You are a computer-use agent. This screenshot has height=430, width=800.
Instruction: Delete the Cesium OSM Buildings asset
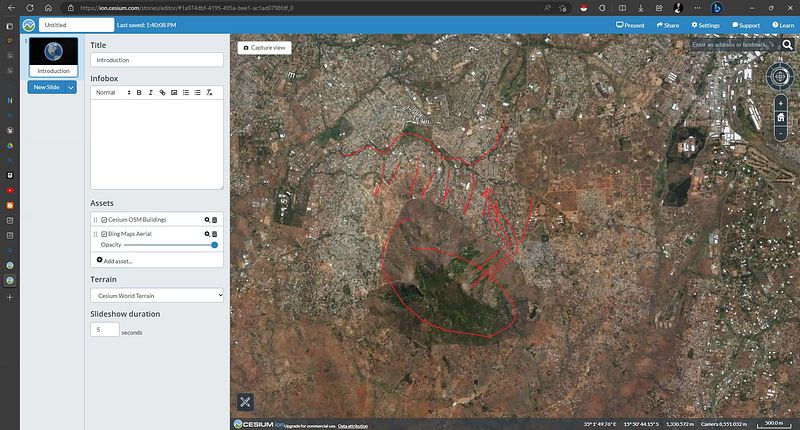(215, 219)
